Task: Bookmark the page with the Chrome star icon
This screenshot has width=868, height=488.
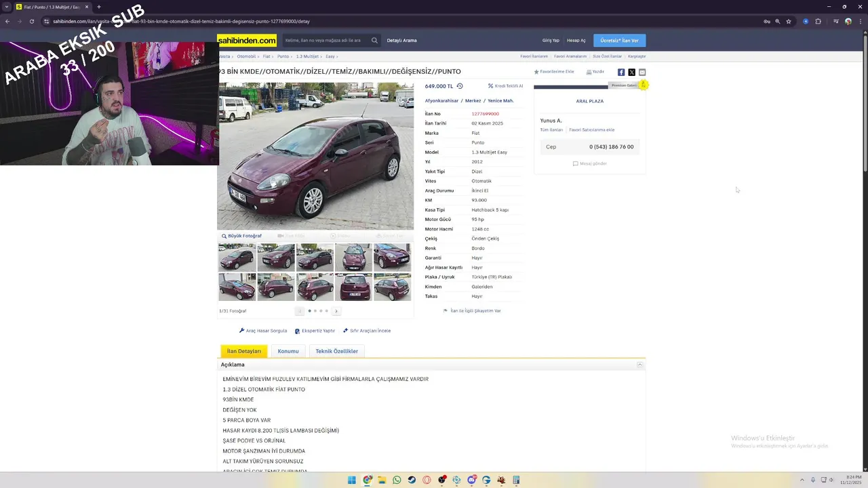Action: (x=789, y=21)
